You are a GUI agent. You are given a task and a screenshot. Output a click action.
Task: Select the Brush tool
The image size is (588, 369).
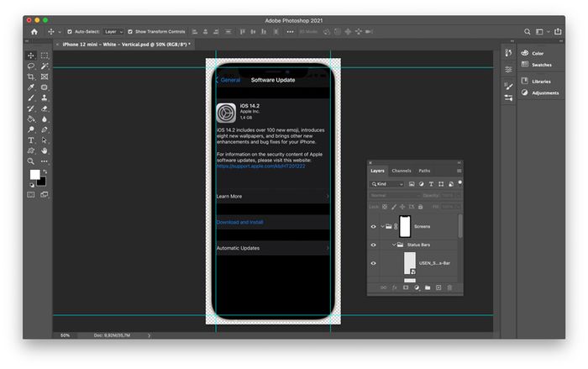tap(31, 98)
